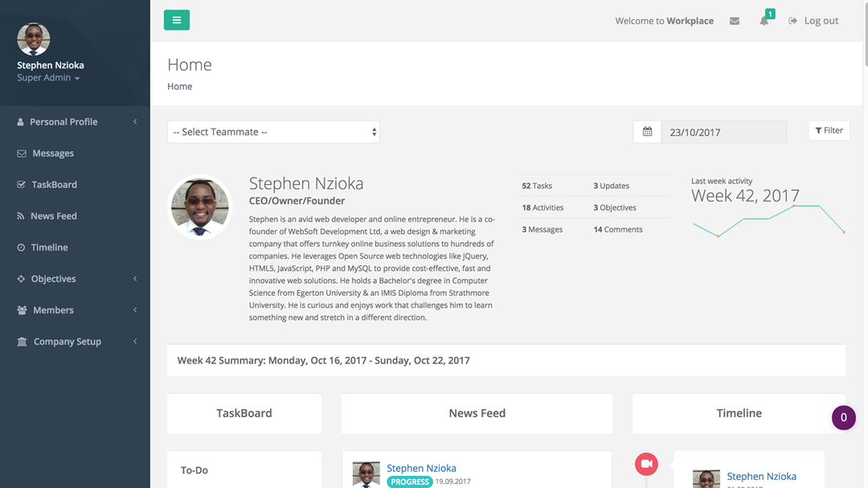Open the Select Teammate dropdown

click(273, 132)
